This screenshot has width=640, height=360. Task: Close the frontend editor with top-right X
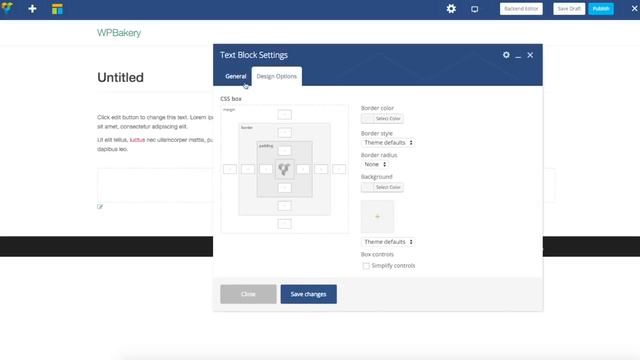click(x=634, y=8)
